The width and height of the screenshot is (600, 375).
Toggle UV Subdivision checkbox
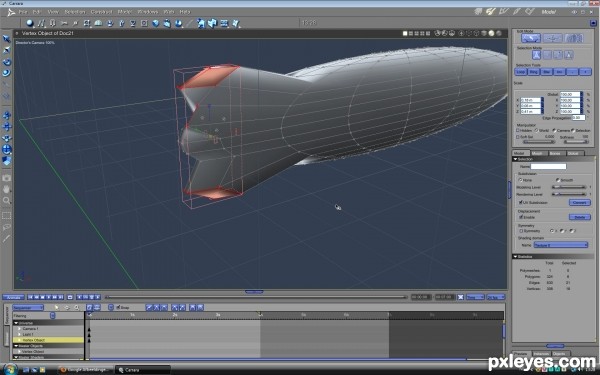[521, 202]
